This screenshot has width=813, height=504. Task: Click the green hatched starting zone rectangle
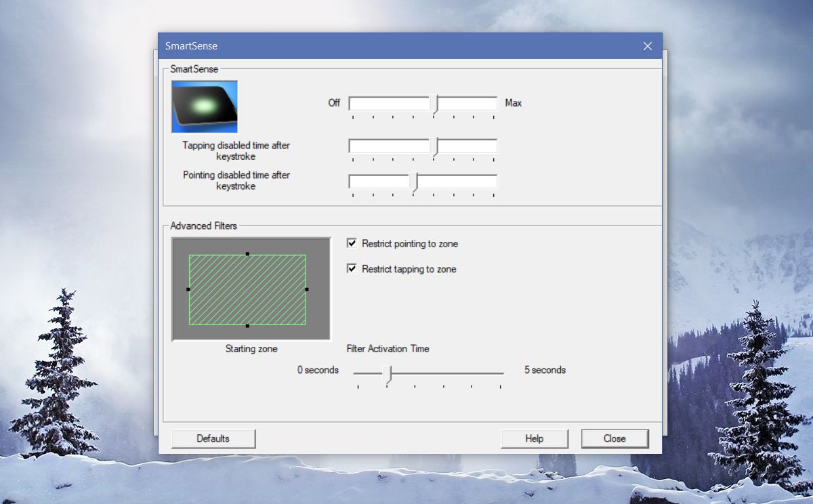(247, 289)
